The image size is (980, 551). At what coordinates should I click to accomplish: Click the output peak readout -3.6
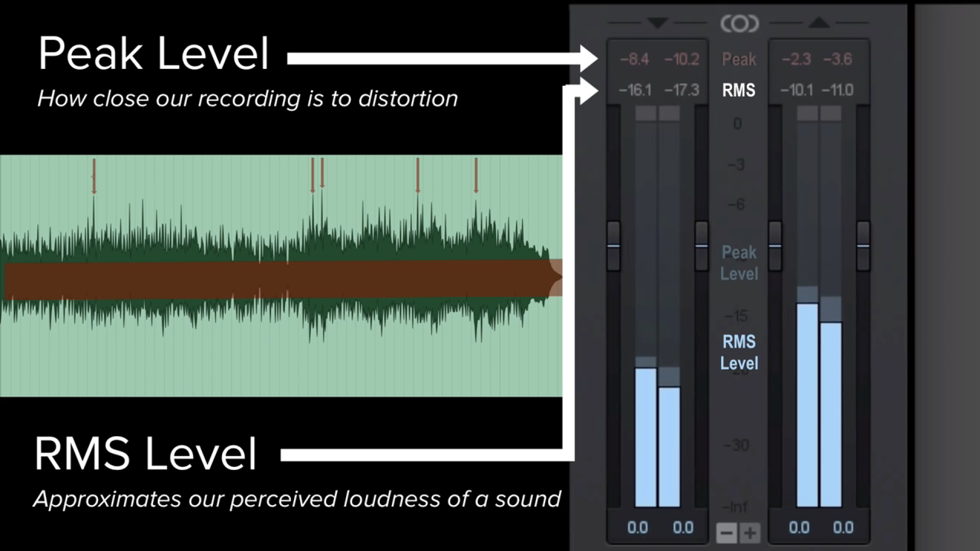[x=838, y=59]
